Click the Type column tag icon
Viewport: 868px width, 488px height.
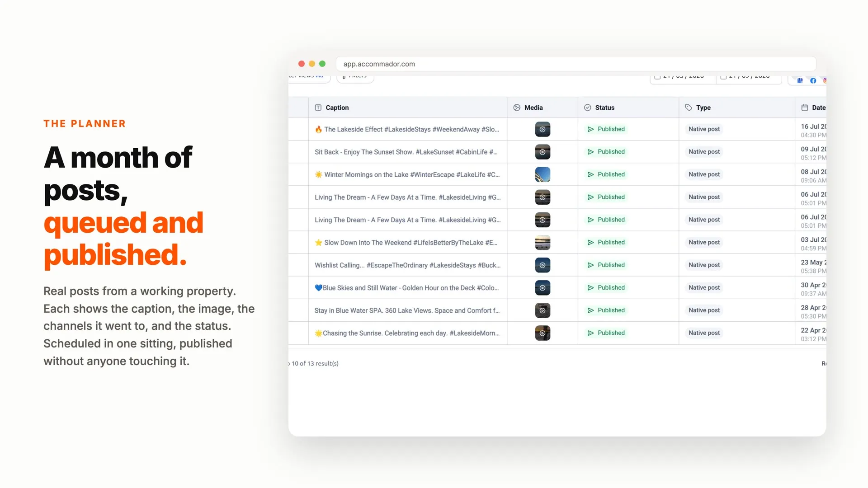tap(689, 108)
